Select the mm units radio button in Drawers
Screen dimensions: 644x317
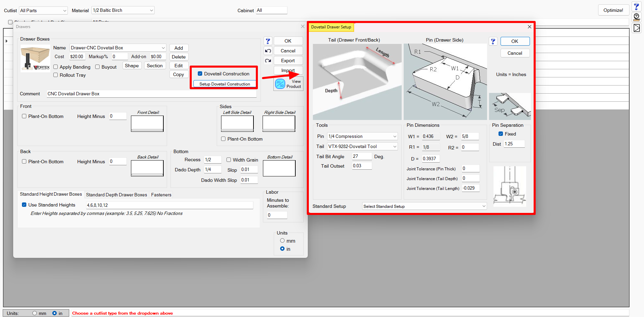point(283,241)
